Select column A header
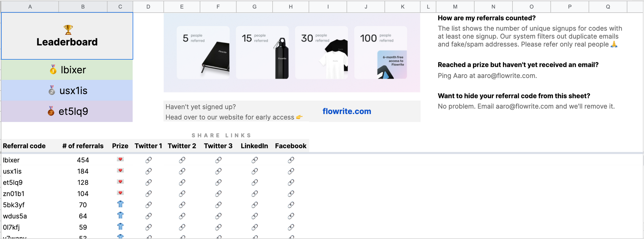The image size is (644, 239). click(x=30, y=6)
